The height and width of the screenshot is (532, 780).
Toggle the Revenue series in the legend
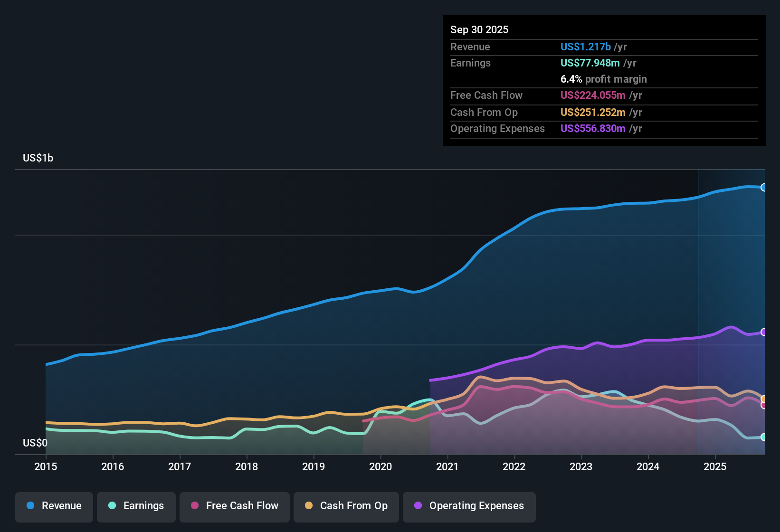pos(54,506)
